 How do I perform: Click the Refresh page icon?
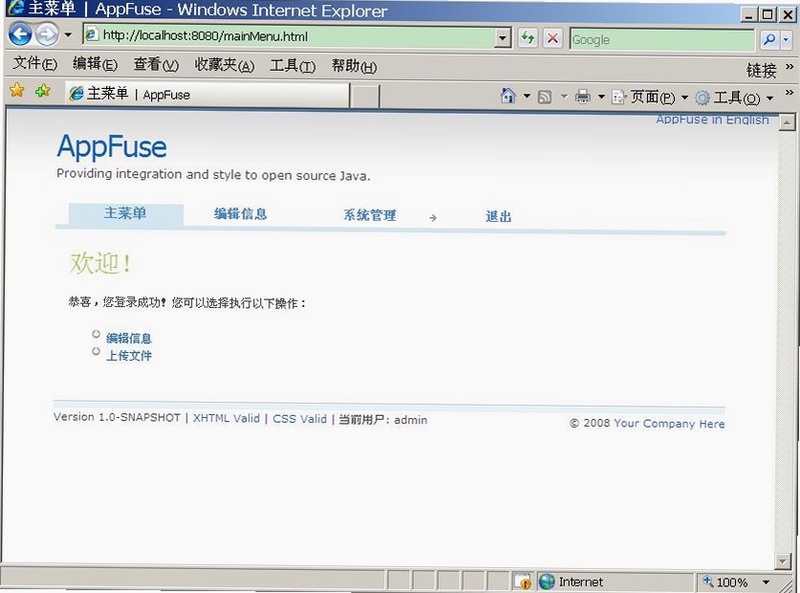pyautogui.click(x=528, y=38)
